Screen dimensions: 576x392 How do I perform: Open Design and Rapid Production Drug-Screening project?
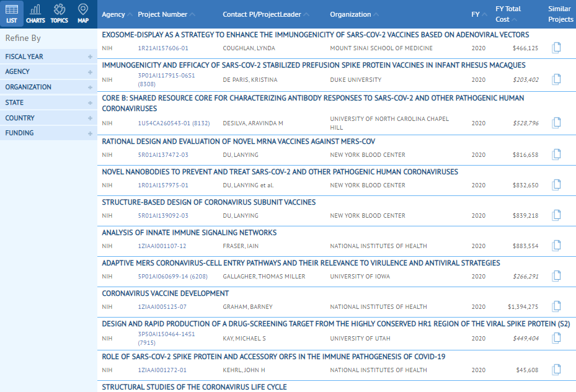tap(336, 324)
